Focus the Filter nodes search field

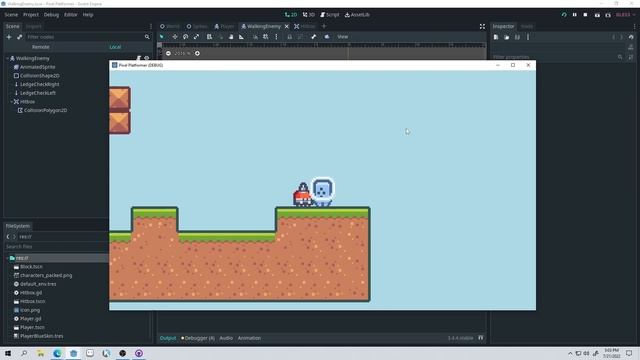(84, 37)
